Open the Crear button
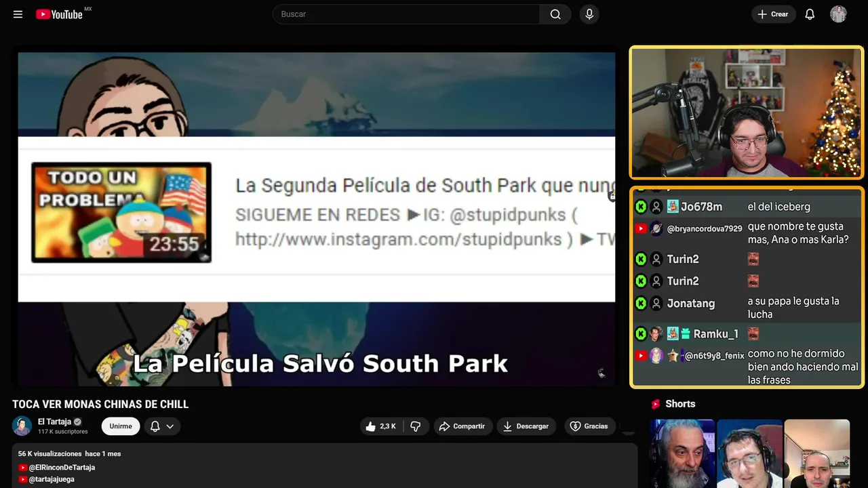This screenshot has width=868, height=488. [x=773, y=14]
